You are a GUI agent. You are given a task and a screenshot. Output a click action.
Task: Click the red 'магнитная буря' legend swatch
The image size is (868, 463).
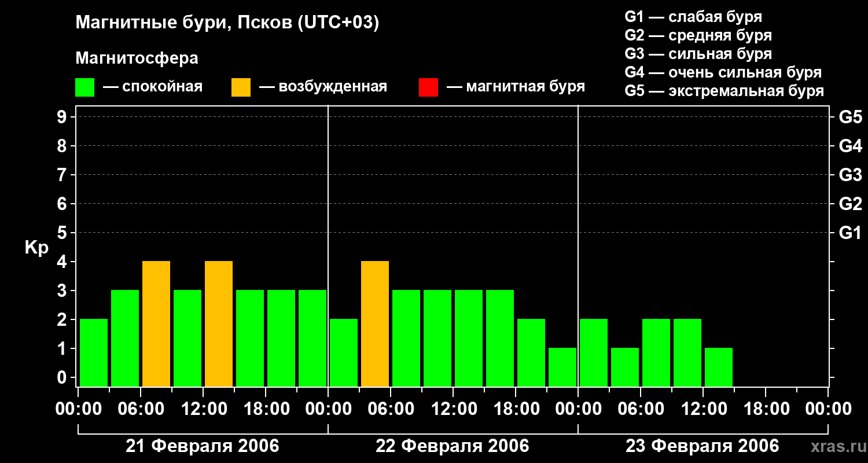pyautogui.click(x=428, y=87)
